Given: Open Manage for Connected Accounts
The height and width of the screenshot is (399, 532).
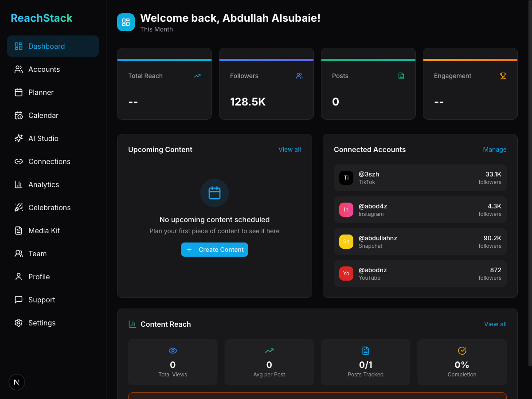Looking at the screenshot, I should coord(495,149).
